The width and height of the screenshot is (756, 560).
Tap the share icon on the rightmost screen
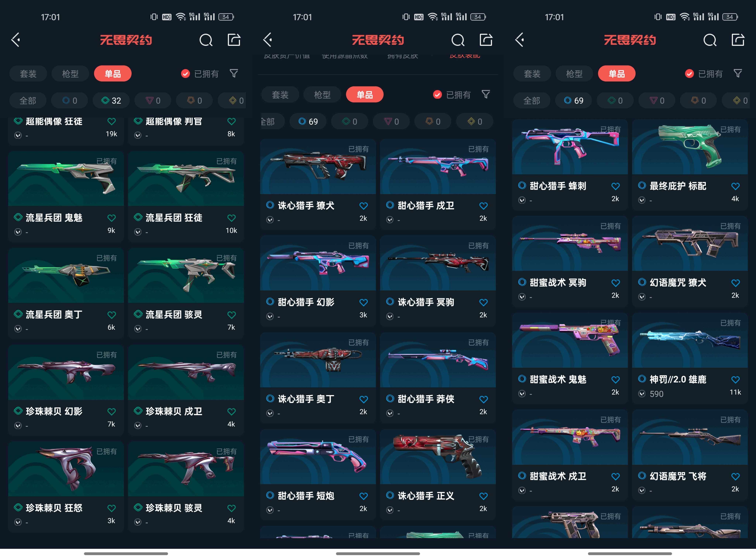pos(738,40)
